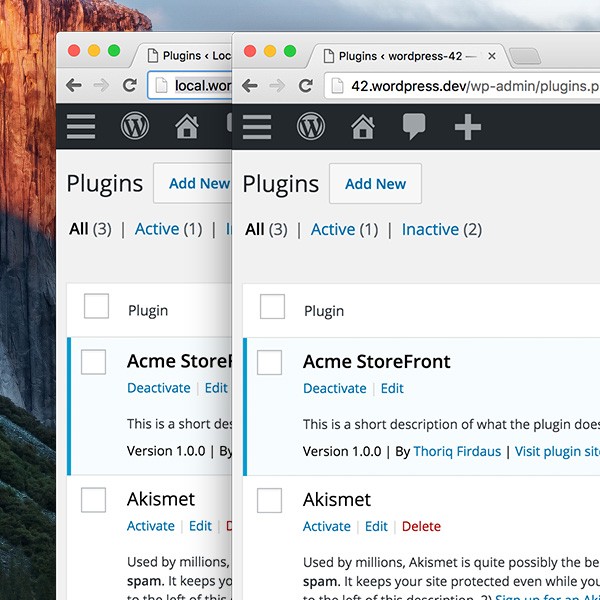Deactivate Acme StoreFront in back window

coord(158,388)
